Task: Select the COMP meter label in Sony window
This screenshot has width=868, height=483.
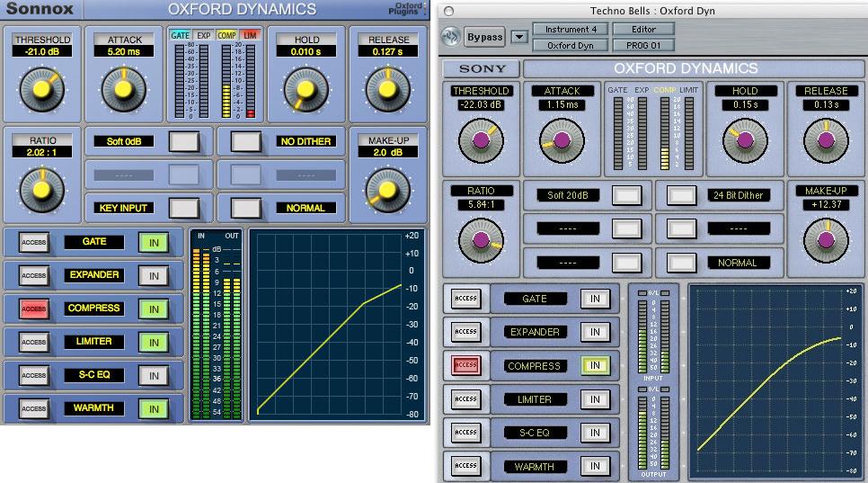Action: coord(665,90)
